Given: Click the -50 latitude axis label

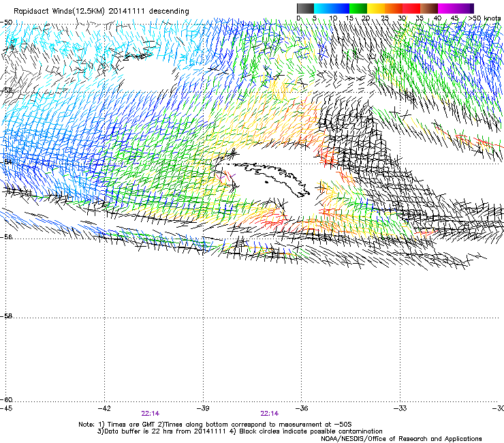Looking at the screenshot, I should click(6, 22).
